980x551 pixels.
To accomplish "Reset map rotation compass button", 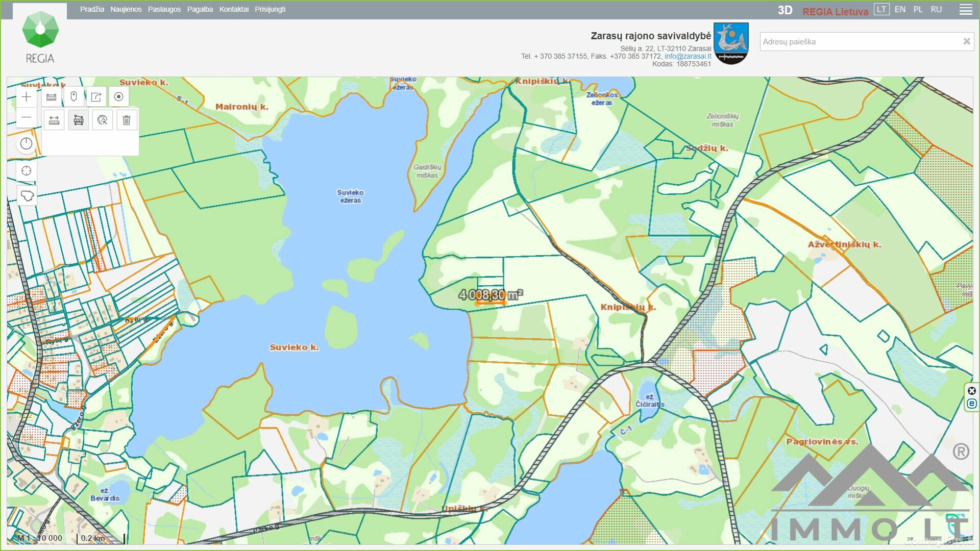I will coord(27,144).
